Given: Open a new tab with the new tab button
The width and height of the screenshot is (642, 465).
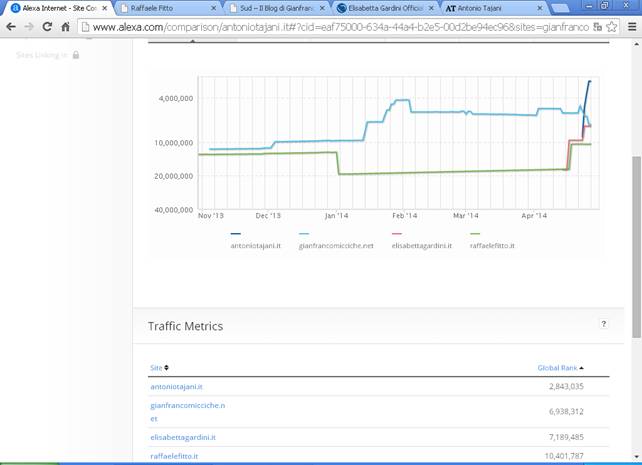Looking at the screenshot, I should click(x=560, y=8).
